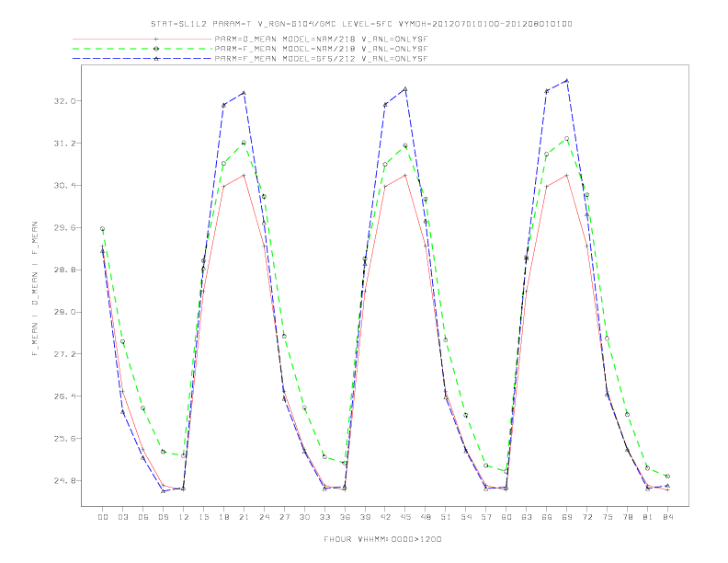The width and height of the screenshot is (728, 563).
Task: Click the x-axis tick label 12
Action: click(184, 517)
